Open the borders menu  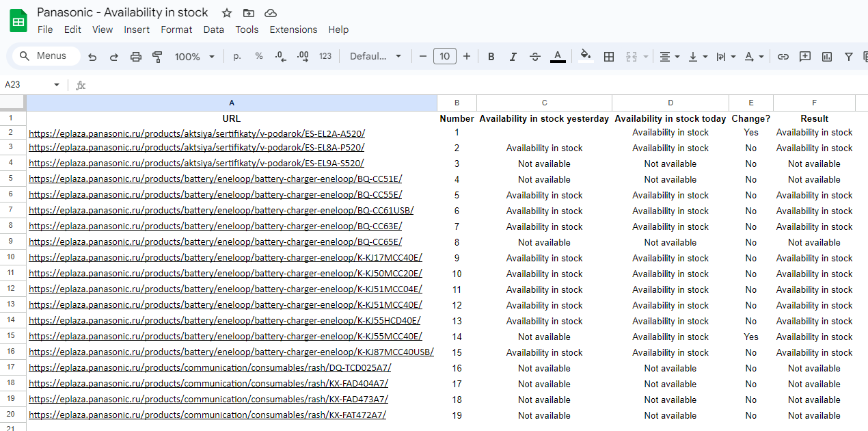[609, 57]
